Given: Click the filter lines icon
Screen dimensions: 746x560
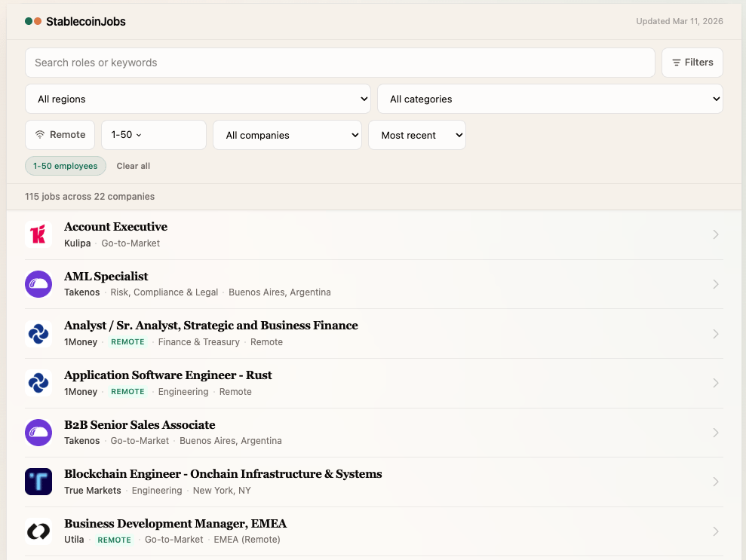Looking at the screenshot, I should click(676, 63).
